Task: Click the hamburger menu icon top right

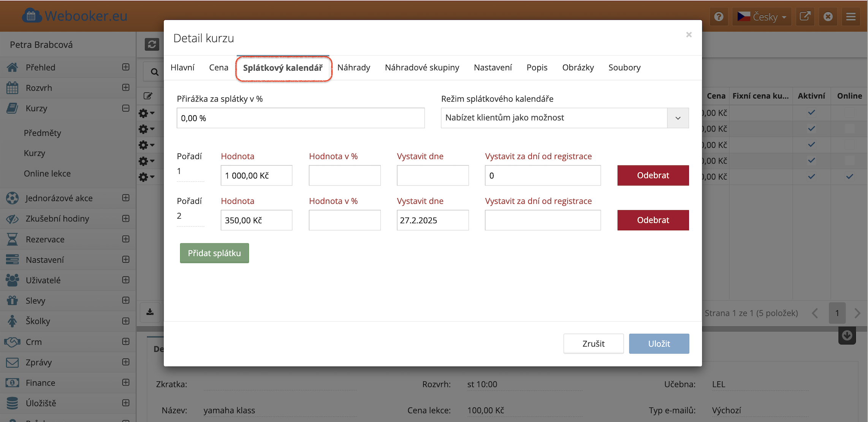Action: (x=851, y=17)
